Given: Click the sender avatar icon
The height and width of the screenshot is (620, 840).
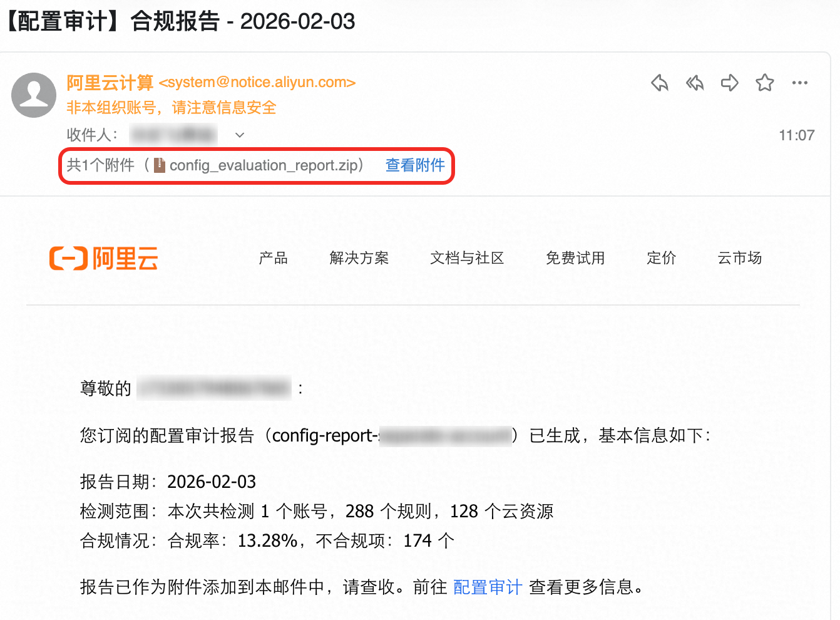Looking at the screenshot, I should pyautogui.click(x=34, y=95).
